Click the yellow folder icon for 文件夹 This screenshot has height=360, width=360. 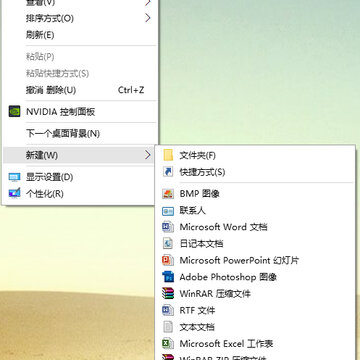pos(168,155)
